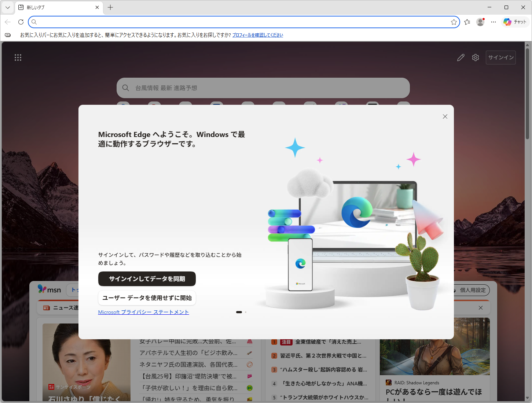The height and width of the screenshot is (403, 532).
Task: Click the msn logo
Action: click(49, 290)
